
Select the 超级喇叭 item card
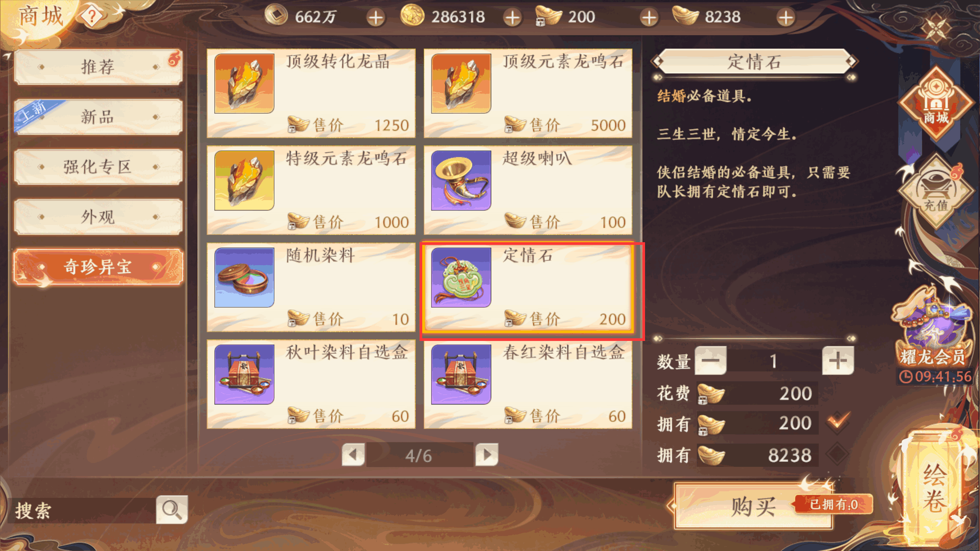click(x=528, y=190)
